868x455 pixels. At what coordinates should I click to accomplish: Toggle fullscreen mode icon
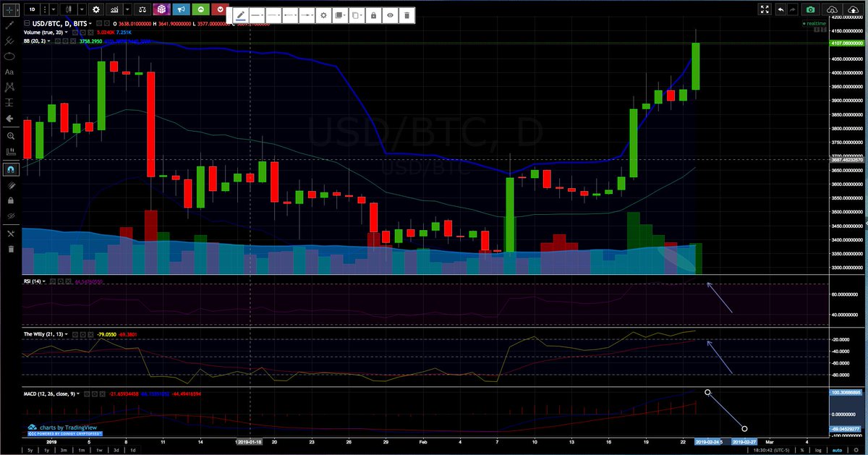(765, 9)
